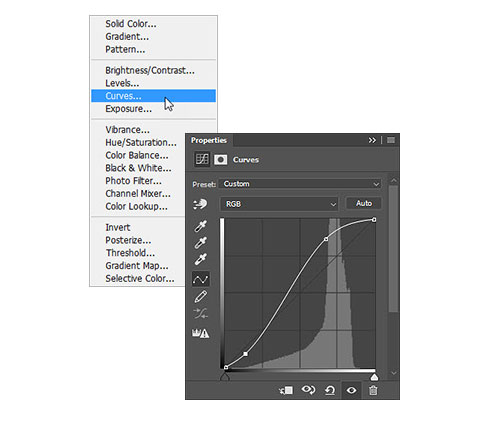The image size is (490, 427).
Task: Click the bottom-left curve endpoint
Action: pyautogui.click(x=226, y=367)
